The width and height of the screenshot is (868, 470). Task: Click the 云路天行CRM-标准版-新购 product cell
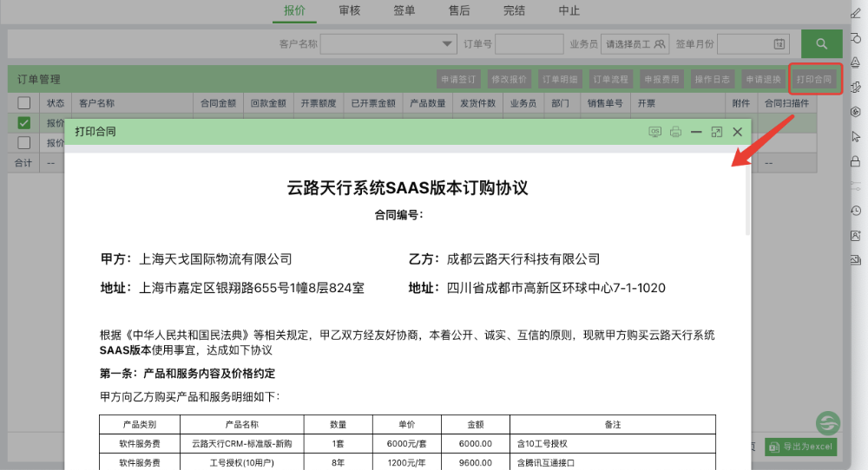pyautogui.click(x=242, y=443)
